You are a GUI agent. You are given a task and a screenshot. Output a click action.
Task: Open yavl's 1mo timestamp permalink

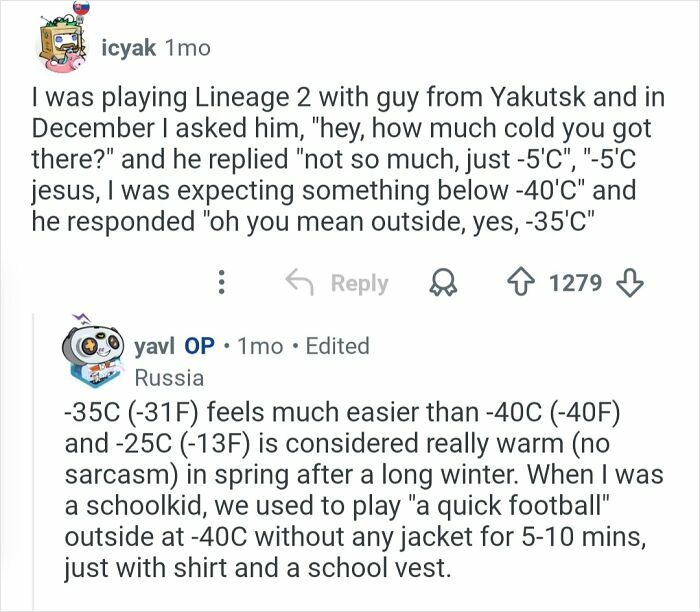pyautogui.click(x=262, y=346)
